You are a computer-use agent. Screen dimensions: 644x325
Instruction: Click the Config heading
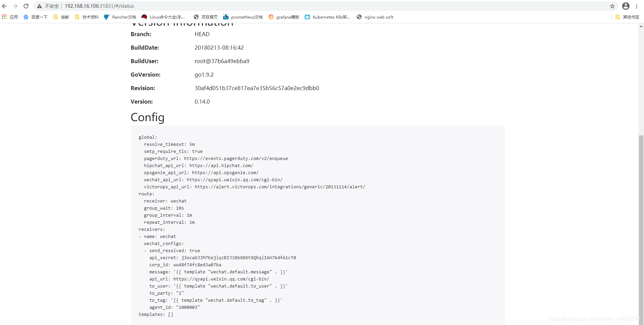148,117
